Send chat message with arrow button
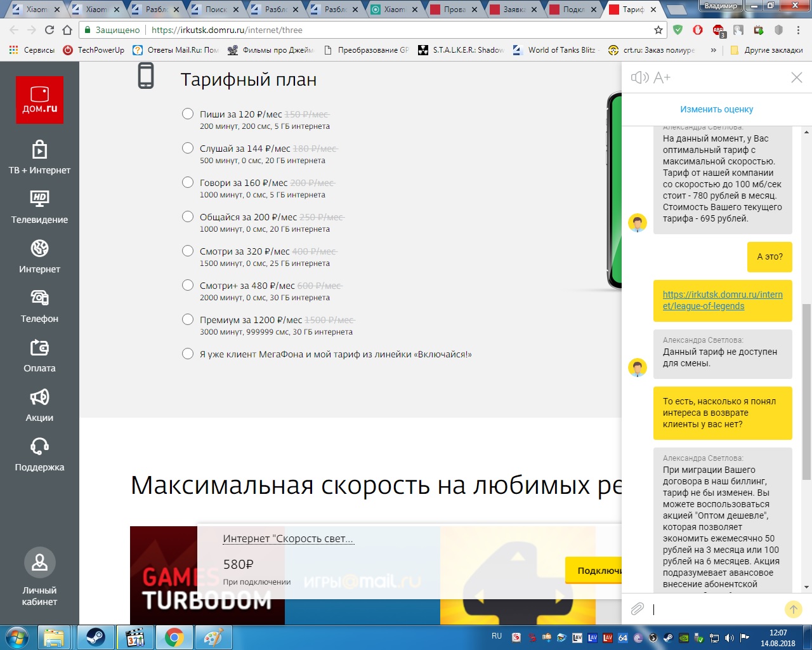This screenshot has width=812, height=650. click(x=793, y=609)
